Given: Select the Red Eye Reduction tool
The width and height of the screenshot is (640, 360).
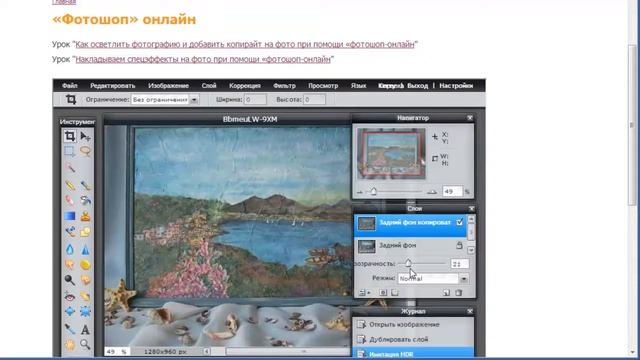Looking at the screenshot, I should pos(70,296).
